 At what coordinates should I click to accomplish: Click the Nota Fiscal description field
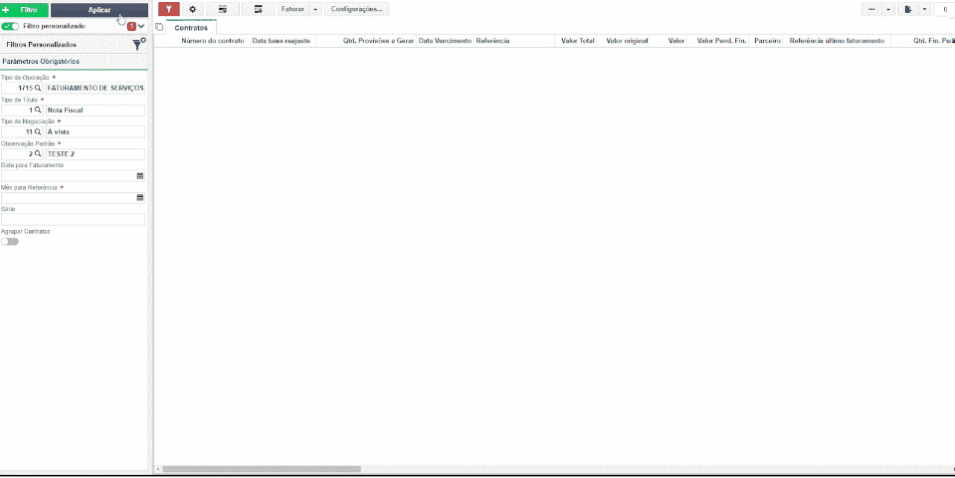coord(96,110)
